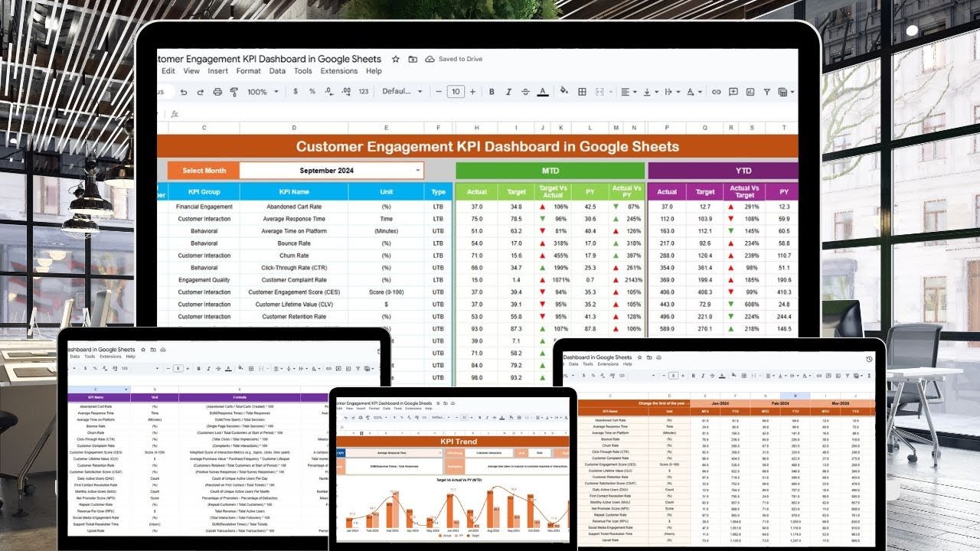Viewport: 980px width, 551px height.
Task: Select column D header on main monitor
Action: tap(294, 128)
